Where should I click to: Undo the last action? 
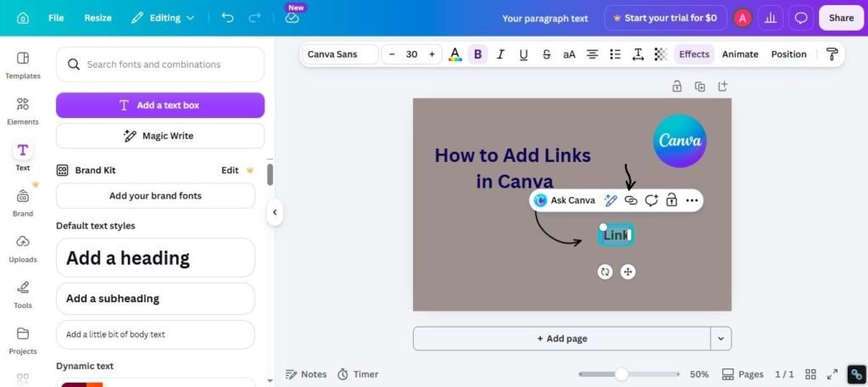point(227,18)
